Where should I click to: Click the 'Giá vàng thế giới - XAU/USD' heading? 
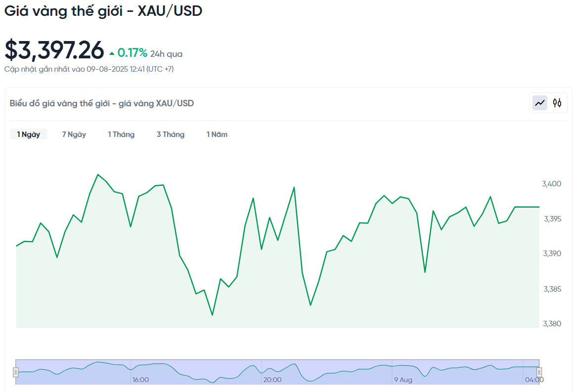(103, 10)
